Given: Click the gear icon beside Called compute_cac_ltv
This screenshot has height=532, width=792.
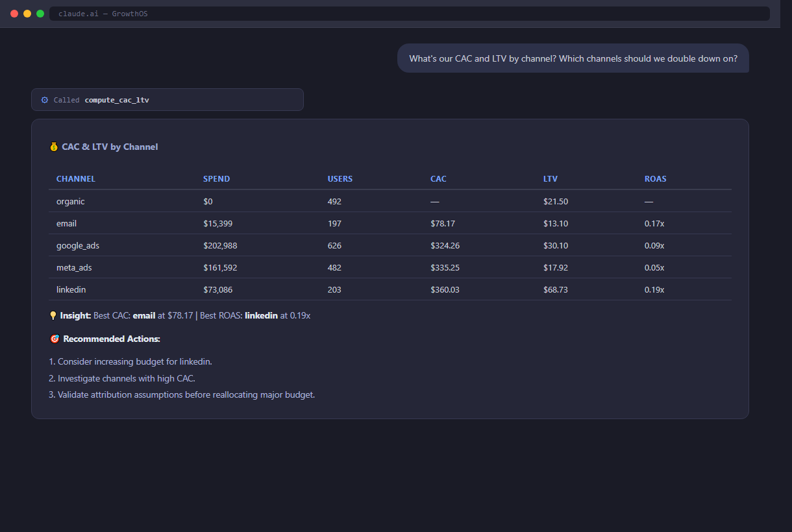Looking at the screenshot, I should [x=45, y=100].
